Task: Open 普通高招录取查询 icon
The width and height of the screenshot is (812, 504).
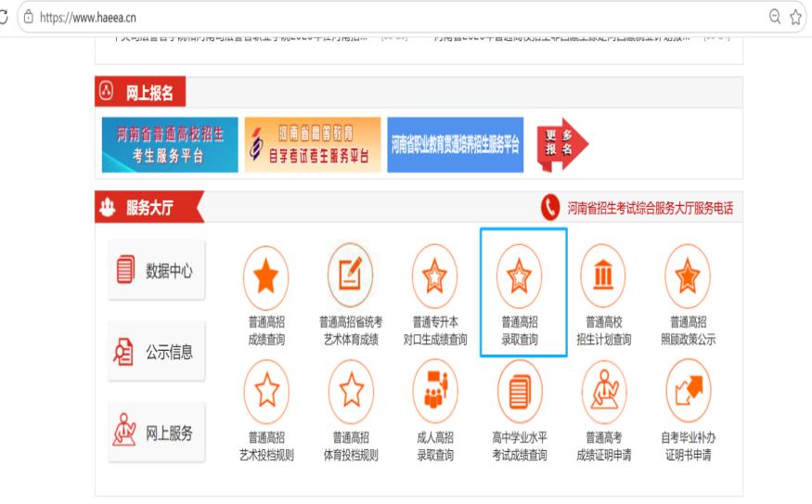Action: [x=520, y=277]
